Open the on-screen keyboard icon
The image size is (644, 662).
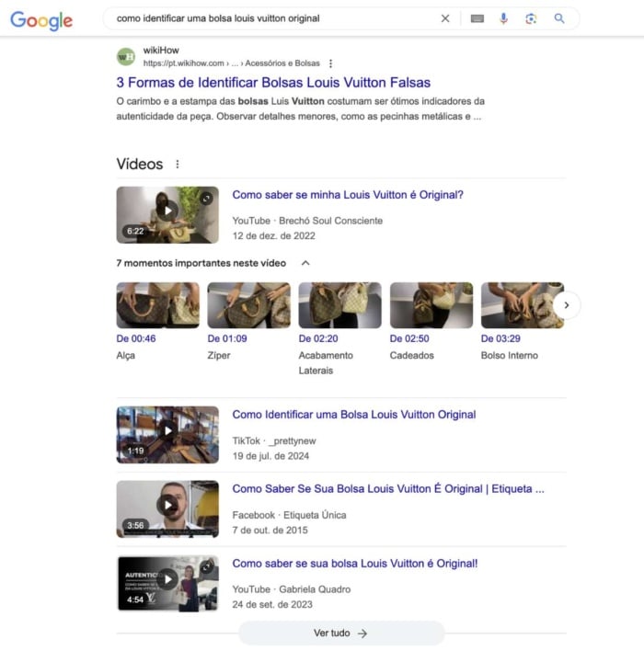click(x=477, y=18)
